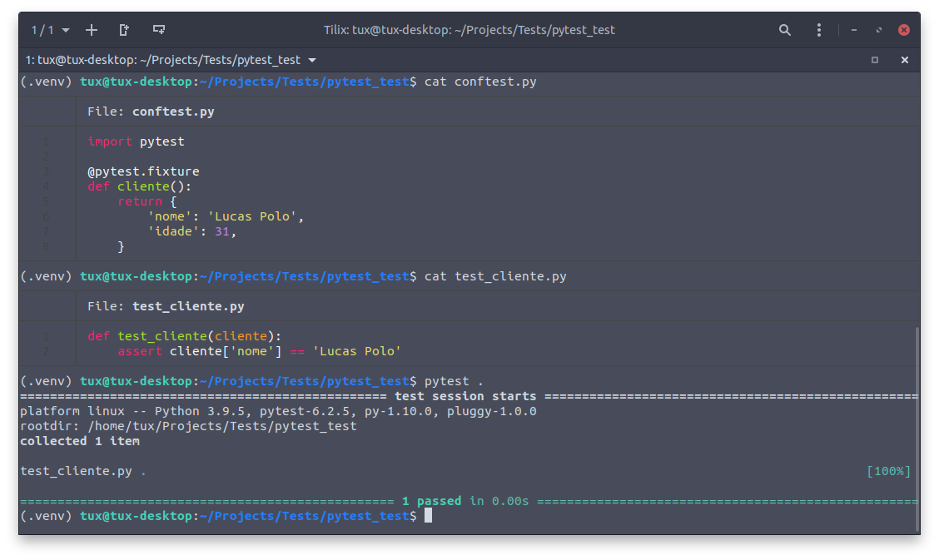Viewport: 939px width, 560px height.
Task: Add a new session with plus icon
Action: 92,30
